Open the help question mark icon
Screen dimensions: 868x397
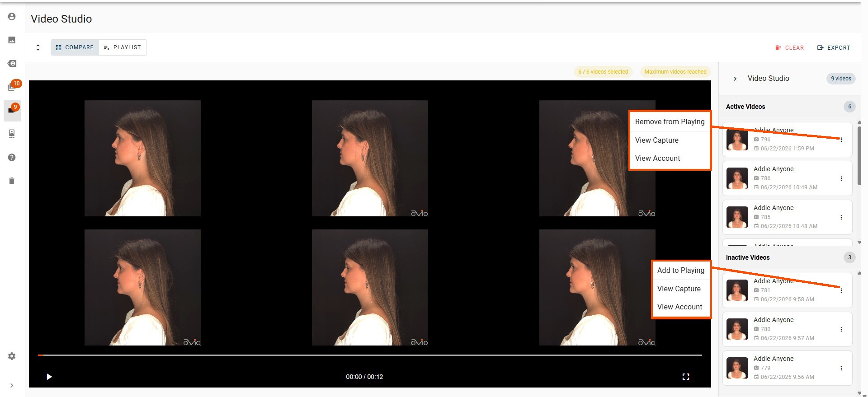[x=12, y=157]
